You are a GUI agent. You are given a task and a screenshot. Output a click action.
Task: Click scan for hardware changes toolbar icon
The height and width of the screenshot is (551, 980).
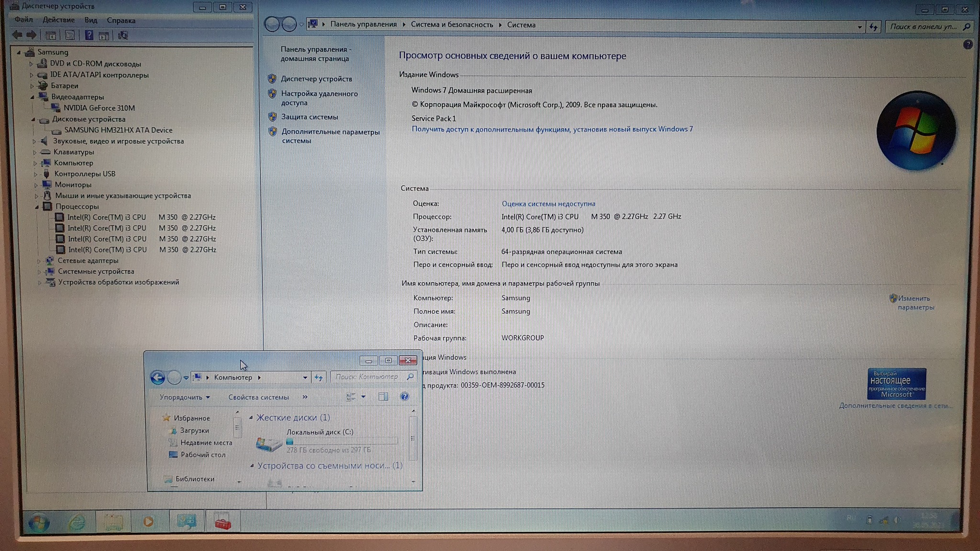tap(123, 35)
